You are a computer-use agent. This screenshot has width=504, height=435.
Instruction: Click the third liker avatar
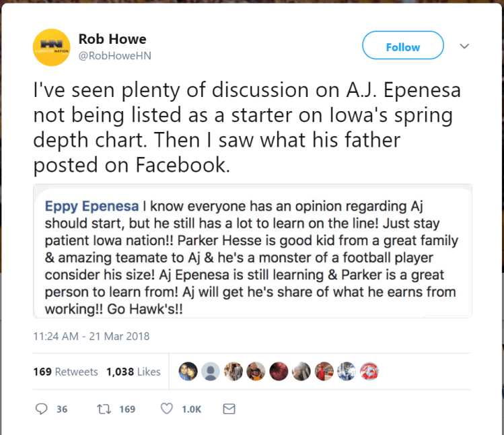coord(233,371)
